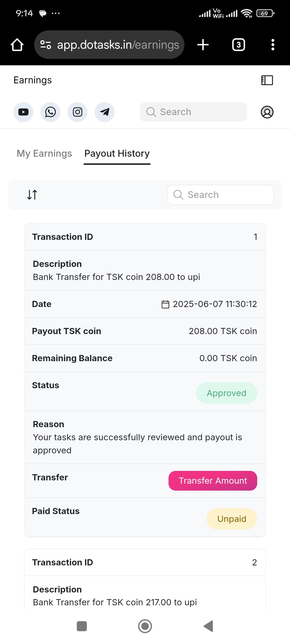
Task: Toggle the sidebar panel icon
Action: click(267, 80)
